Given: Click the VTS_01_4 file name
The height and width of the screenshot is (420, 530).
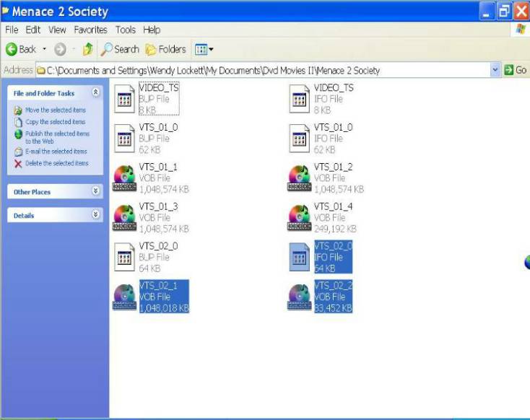Looking at the screenshot, I should pyautogui.click(x=334, y=206).
